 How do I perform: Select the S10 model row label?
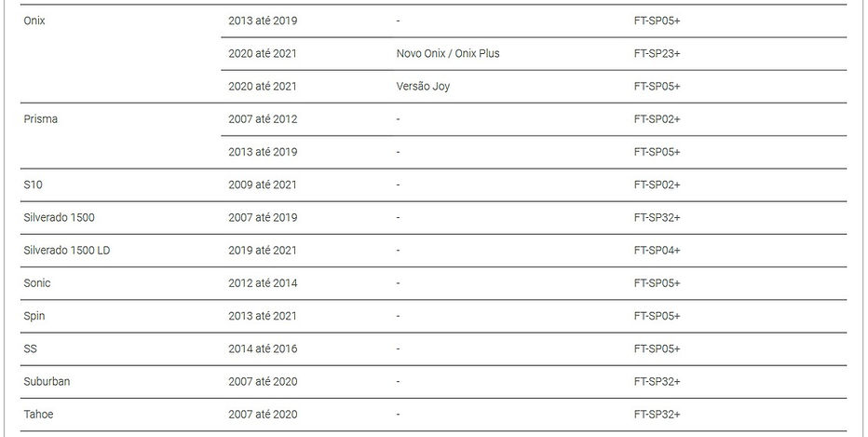tap(34, 184)
